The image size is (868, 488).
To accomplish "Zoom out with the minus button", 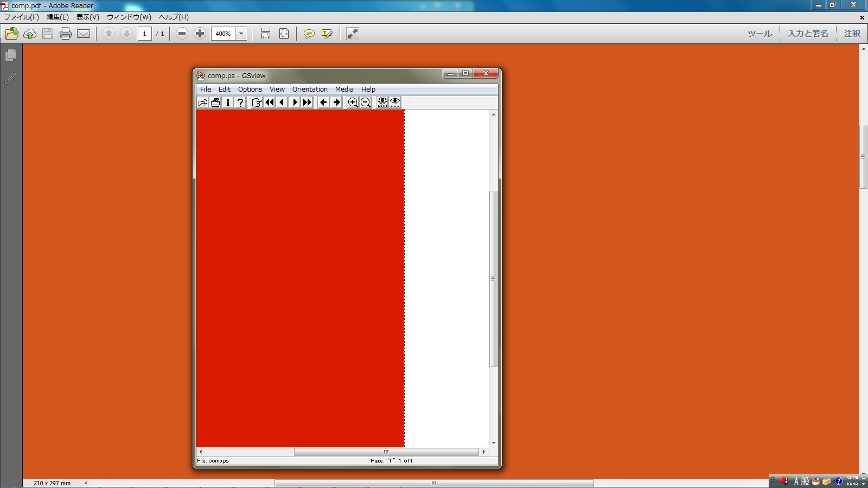I will pyautogui.click(x=182, y=34).
